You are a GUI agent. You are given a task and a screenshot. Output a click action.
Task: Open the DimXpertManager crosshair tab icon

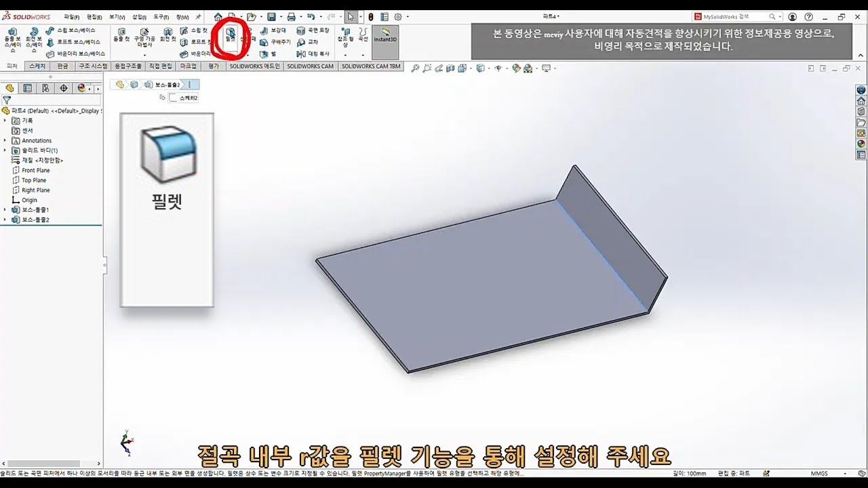(64, 88)
